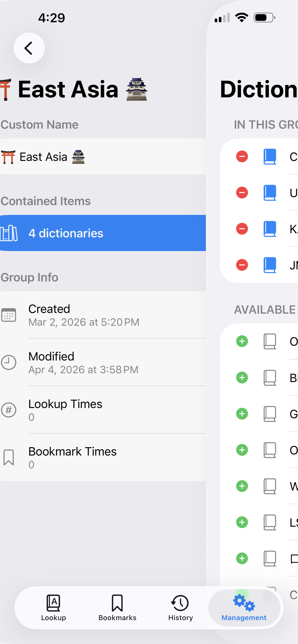Switch to the Bookmarks tab

[x=117, y=607]
